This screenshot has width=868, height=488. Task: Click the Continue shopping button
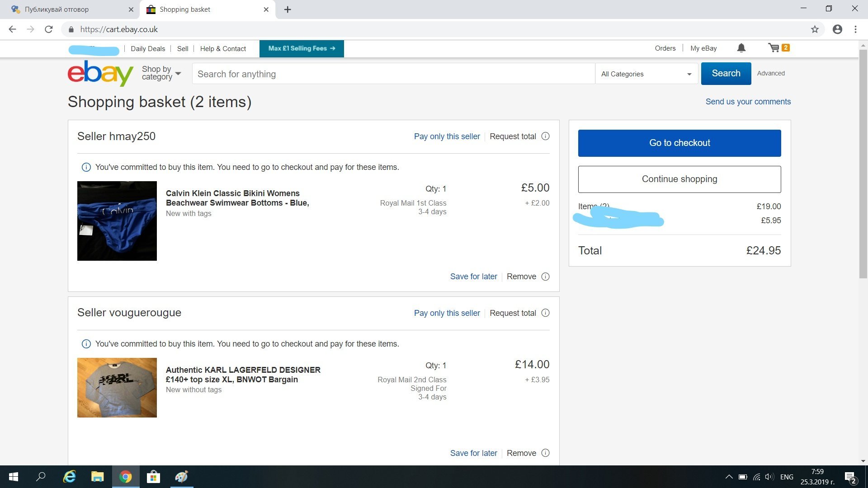pos(679,179)
